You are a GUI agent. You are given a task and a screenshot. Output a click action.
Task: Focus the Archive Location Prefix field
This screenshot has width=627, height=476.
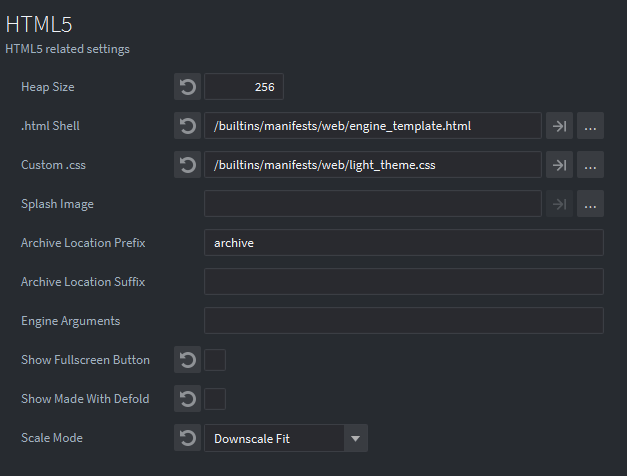404,243
